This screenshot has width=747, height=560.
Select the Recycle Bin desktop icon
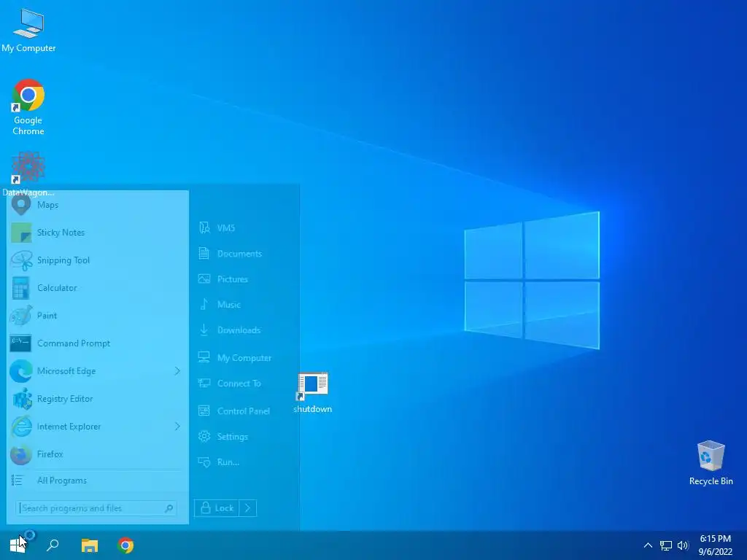pyautogui.click(x=711, y=463)
